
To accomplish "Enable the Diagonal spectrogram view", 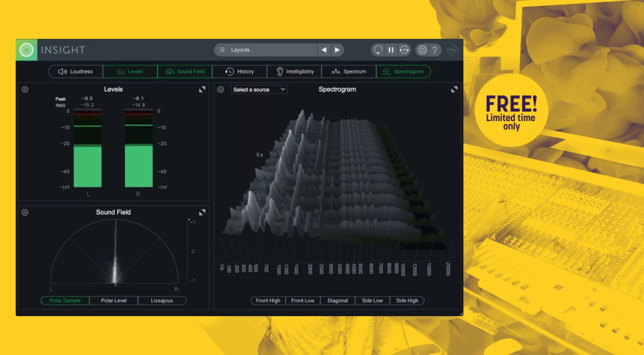I will pyautogui.click(x=337, y=300).
